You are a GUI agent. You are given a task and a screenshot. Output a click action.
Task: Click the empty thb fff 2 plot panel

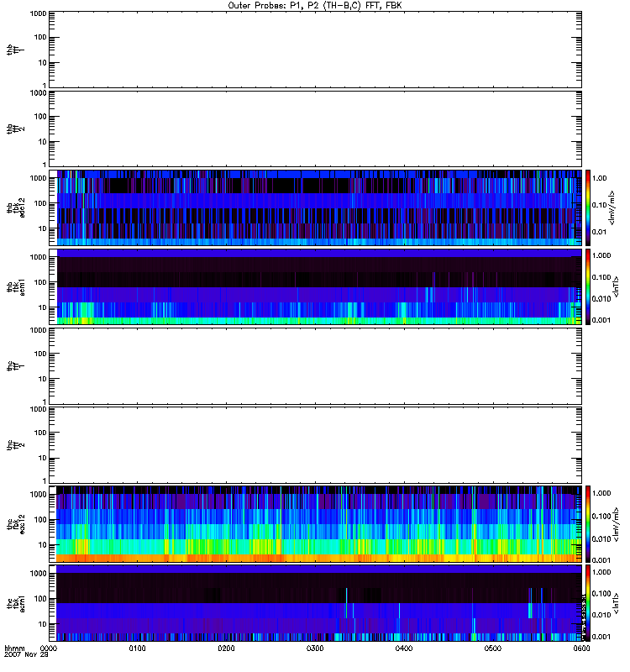pyautogui.click(x=315, y=129)
